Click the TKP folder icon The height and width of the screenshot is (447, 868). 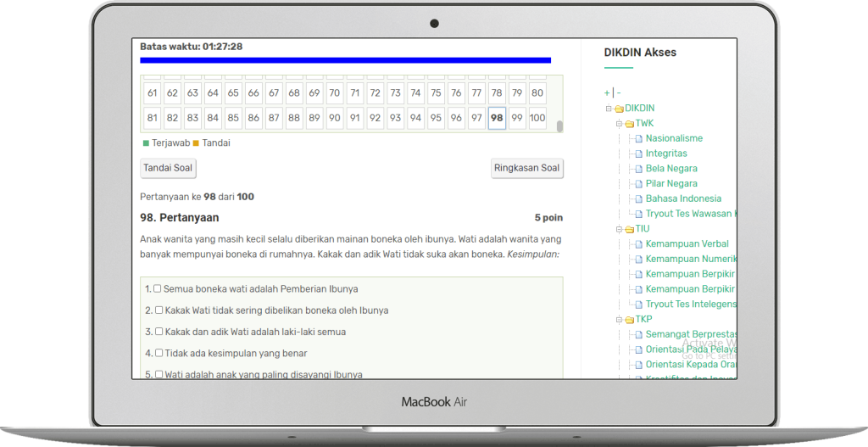tap(630, 320)
